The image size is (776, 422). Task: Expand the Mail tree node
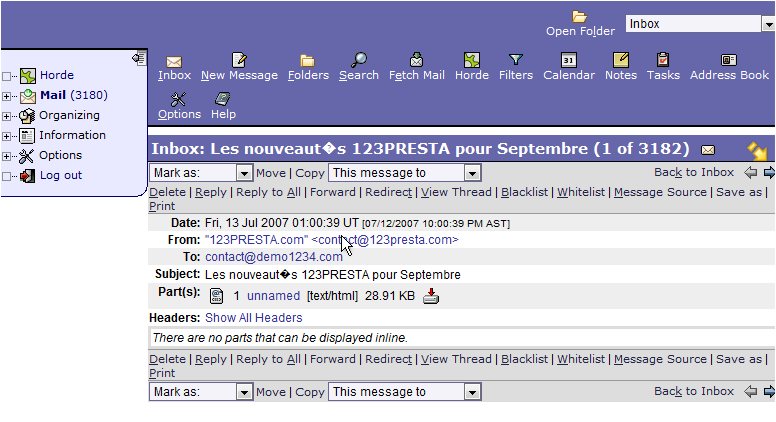8,96
